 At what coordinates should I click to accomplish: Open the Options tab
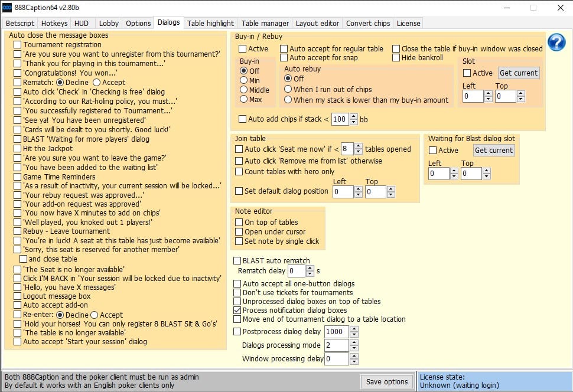click(x=138, y=24)
